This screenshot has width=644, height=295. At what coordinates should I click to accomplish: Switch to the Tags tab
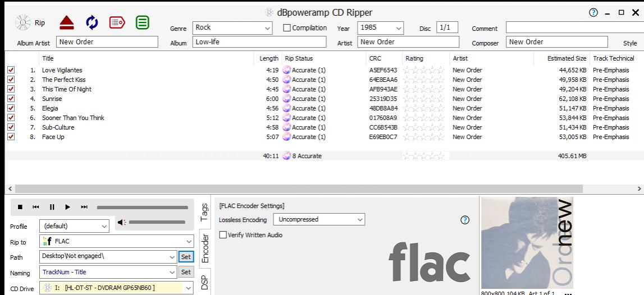204,212
